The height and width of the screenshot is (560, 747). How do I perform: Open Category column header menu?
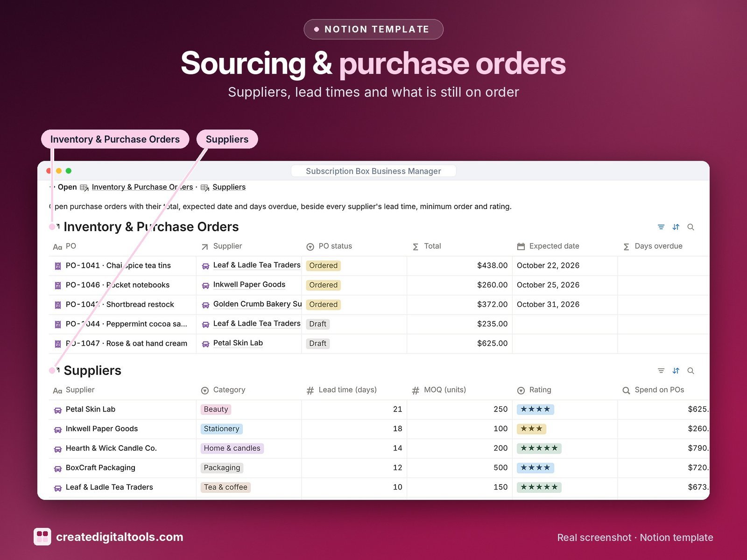(223, 390)
